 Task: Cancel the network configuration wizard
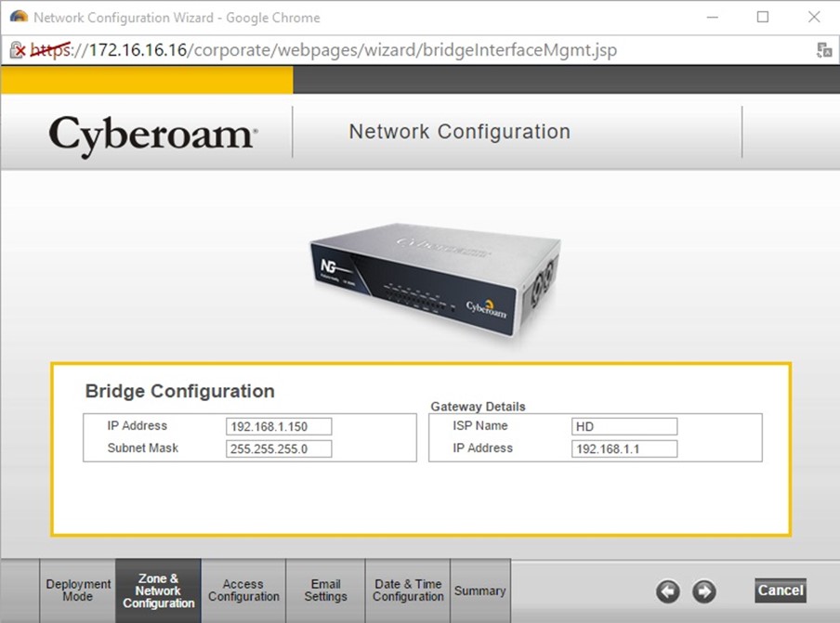tap(781, 591)
